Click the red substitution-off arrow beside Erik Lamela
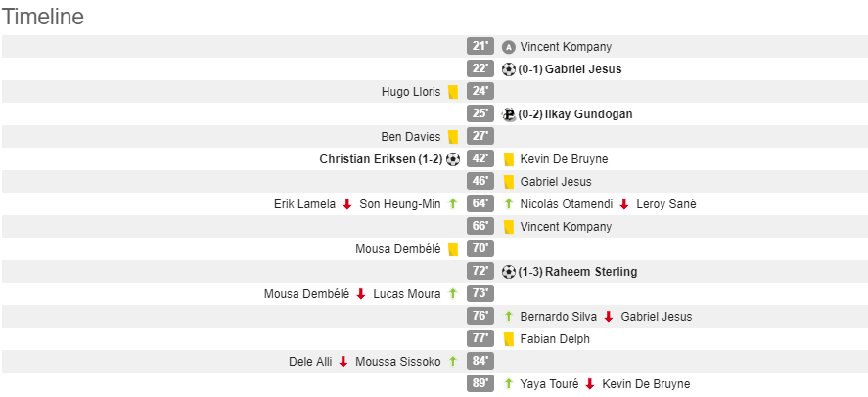The height and width of the screenshot is (397, 868). click(346, 204)
